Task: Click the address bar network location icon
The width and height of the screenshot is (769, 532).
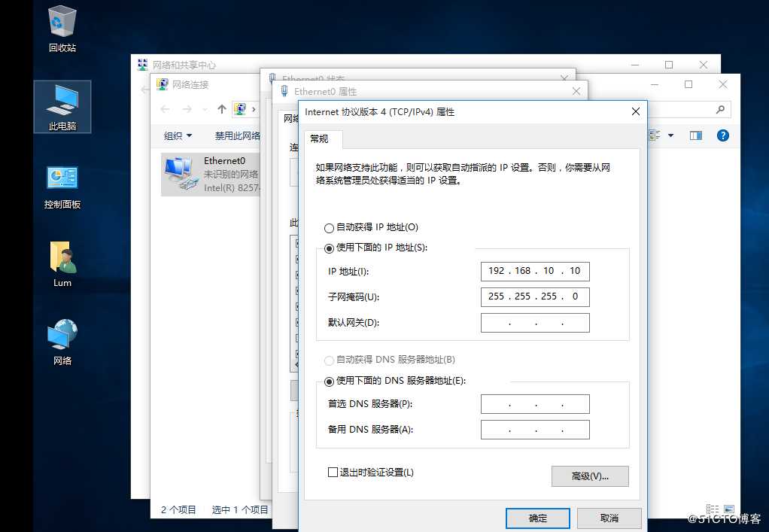Action: tap(239, 109)
